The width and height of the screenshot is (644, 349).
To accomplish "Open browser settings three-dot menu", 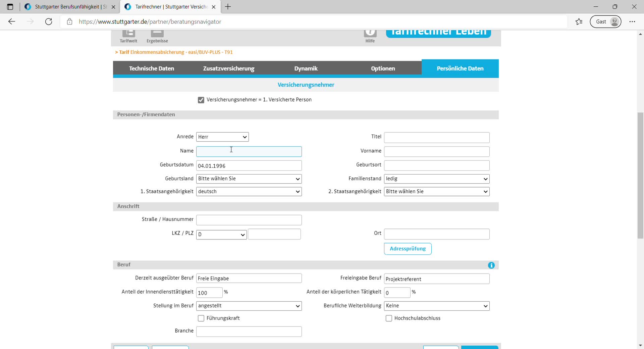I will click(632, 22).
